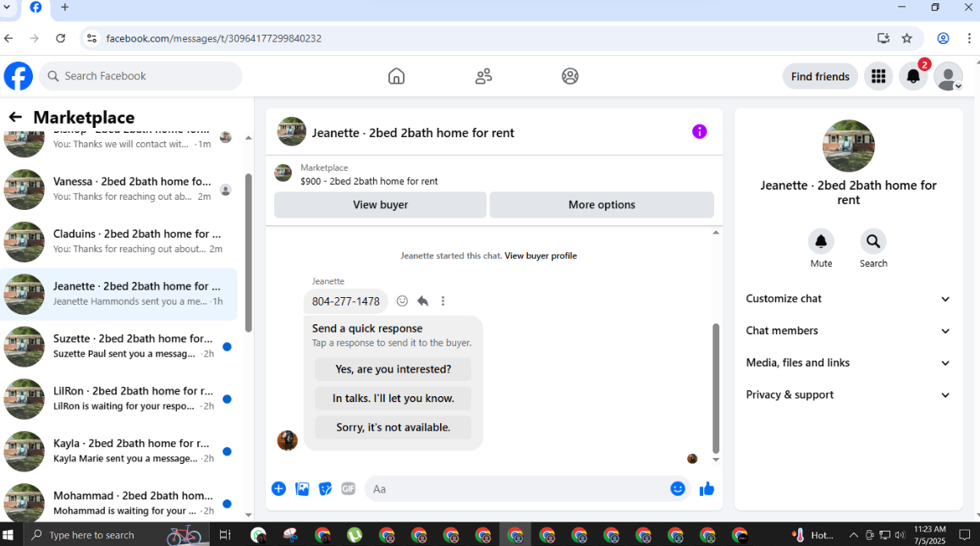980x546 pixels.
Task: Open the Windows Start menu
Action: tap(8, 535)
